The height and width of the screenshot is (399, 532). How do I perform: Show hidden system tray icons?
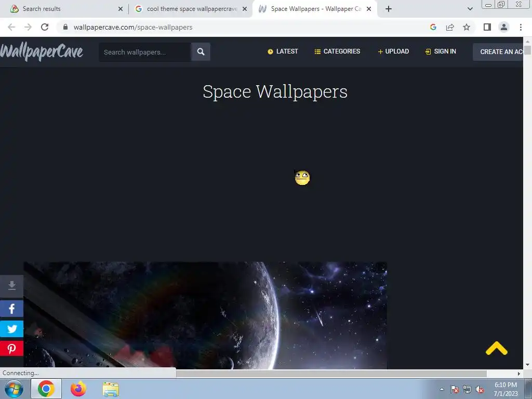pyautogui.click(x=442, y=389)
